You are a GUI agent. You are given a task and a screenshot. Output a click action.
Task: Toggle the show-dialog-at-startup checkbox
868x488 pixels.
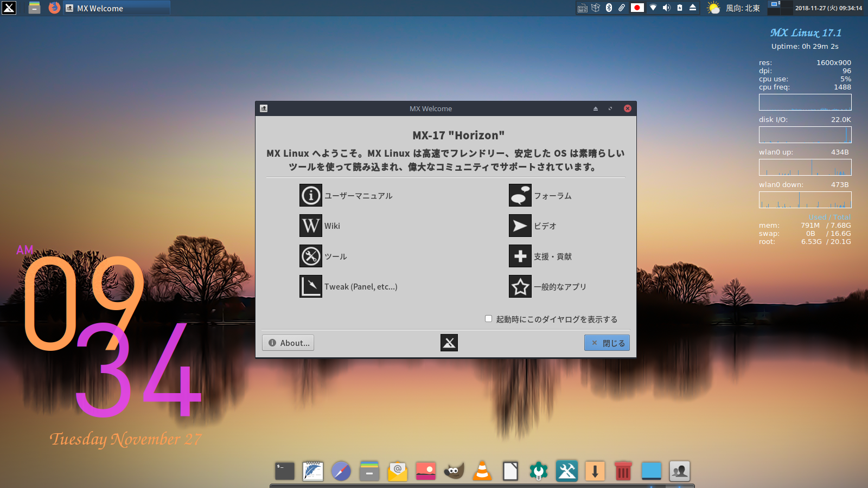488,319
